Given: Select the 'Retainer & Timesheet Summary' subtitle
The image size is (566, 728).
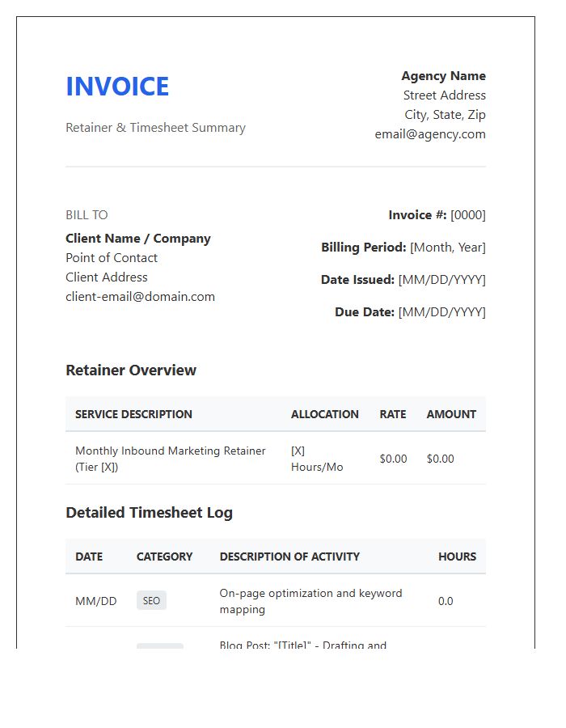Looking at the screenshot, I should [x=155, y=128].
